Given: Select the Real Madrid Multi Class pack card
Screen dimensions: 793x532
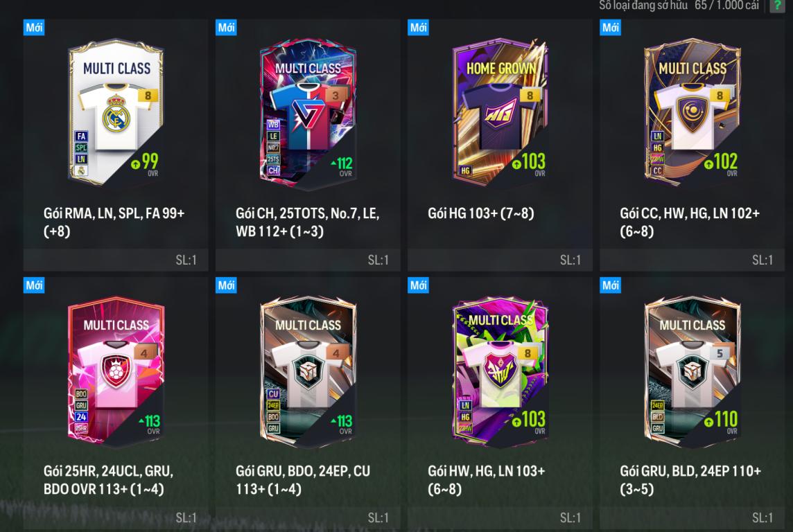Looking at the screenshot, I should click(x=116, y=112).
